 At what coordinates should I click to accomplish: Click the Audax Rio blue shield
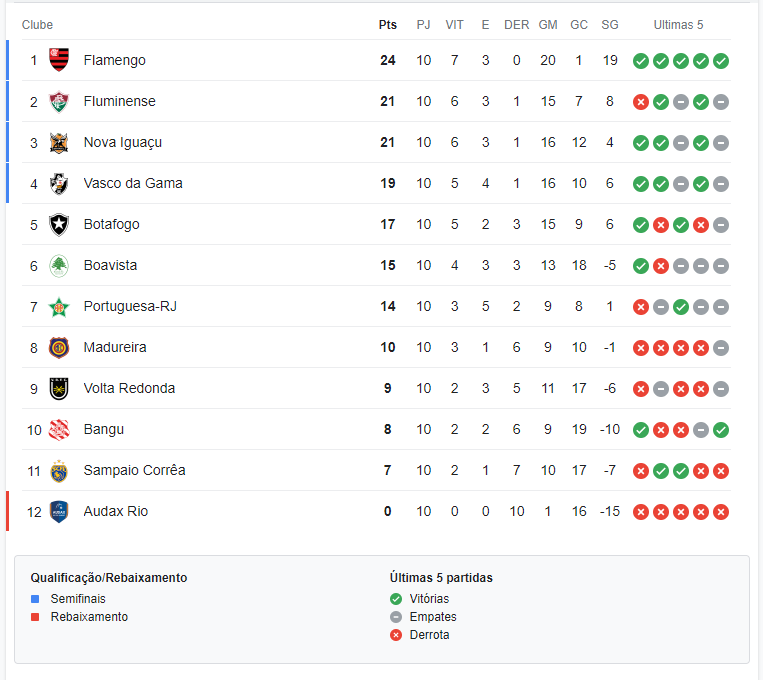tap(59, 512)
